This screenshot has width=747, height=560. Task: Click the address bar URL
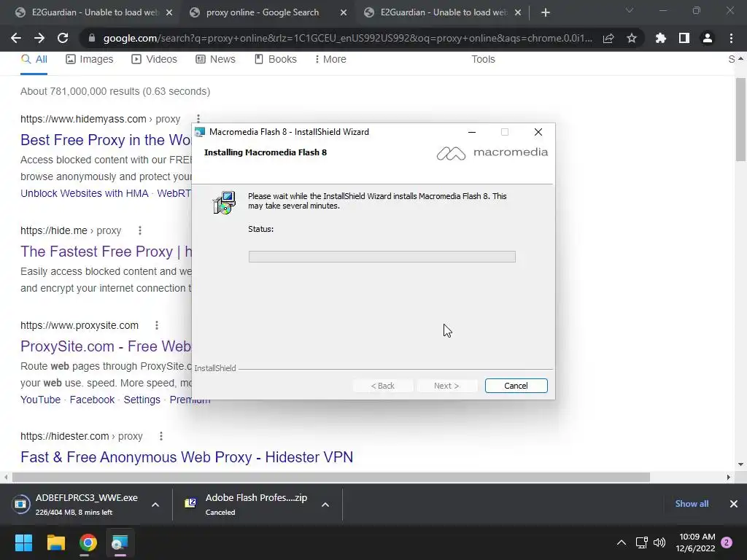(348, 38)
